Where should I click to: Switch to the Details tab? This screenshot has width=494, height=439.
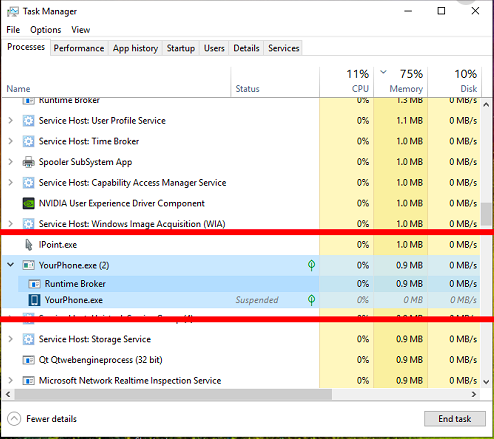point(246,48)
